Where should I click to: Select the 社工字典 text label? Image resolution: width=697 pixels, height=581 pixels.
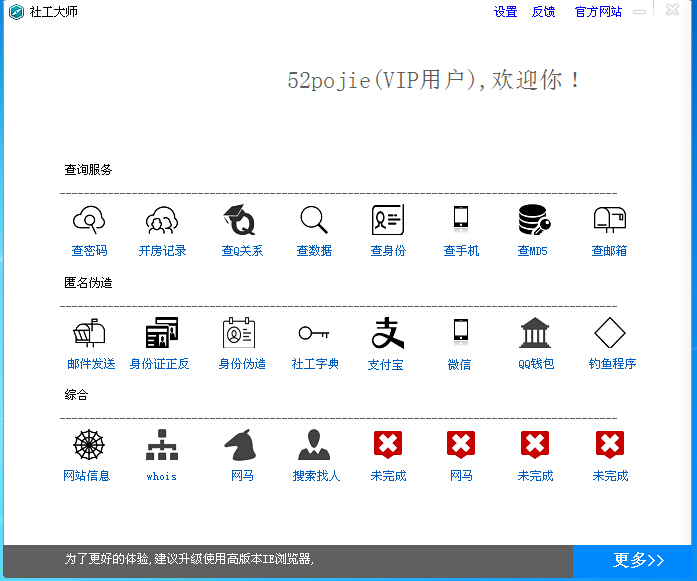click(x=315, y=364)
